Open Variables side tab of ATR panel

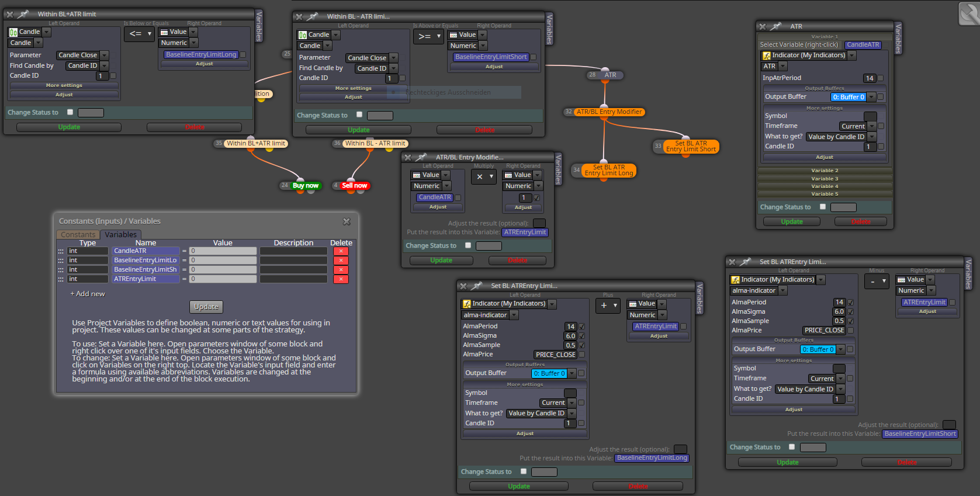[898, 39]
